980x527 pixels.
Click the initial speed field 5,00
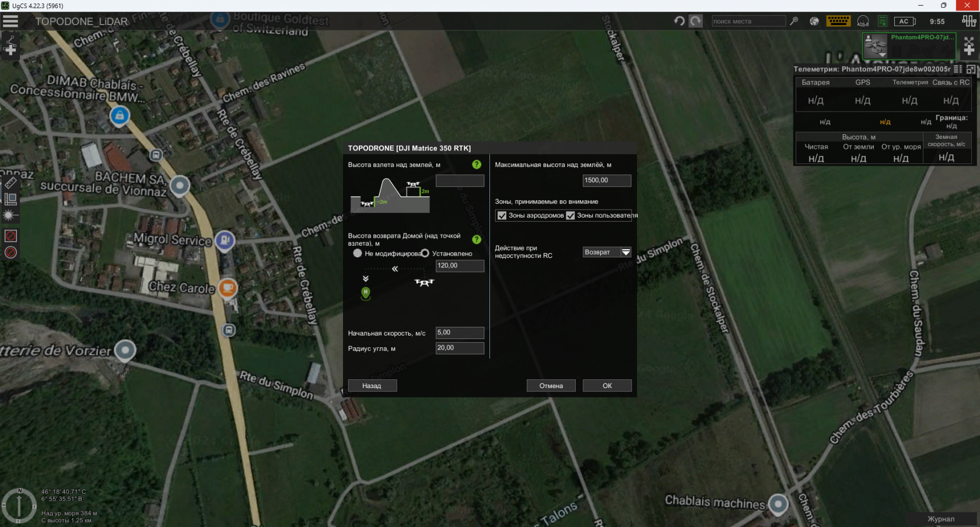coord(460,333)
